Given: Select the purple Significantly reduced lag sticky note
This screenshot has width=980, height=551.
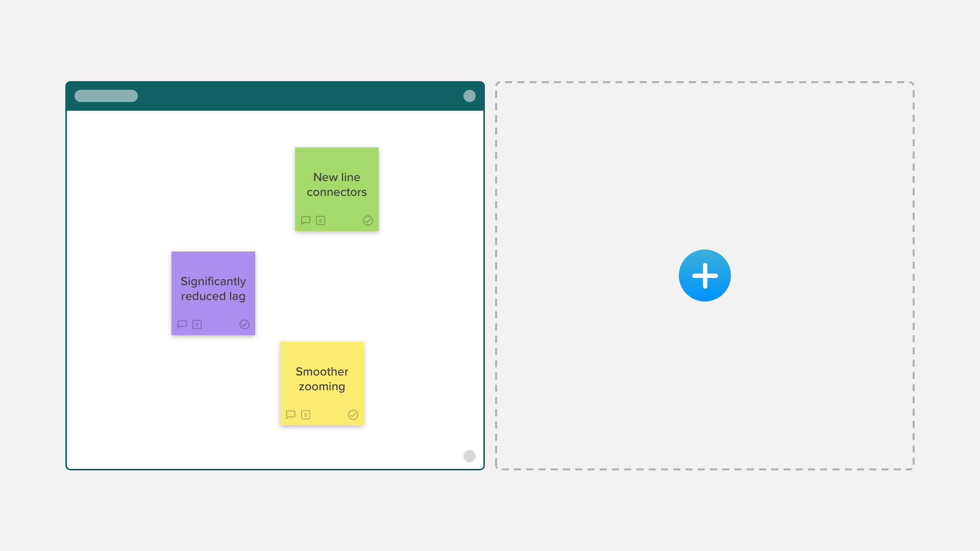Looking at the screenshot, I should [213, 262].
